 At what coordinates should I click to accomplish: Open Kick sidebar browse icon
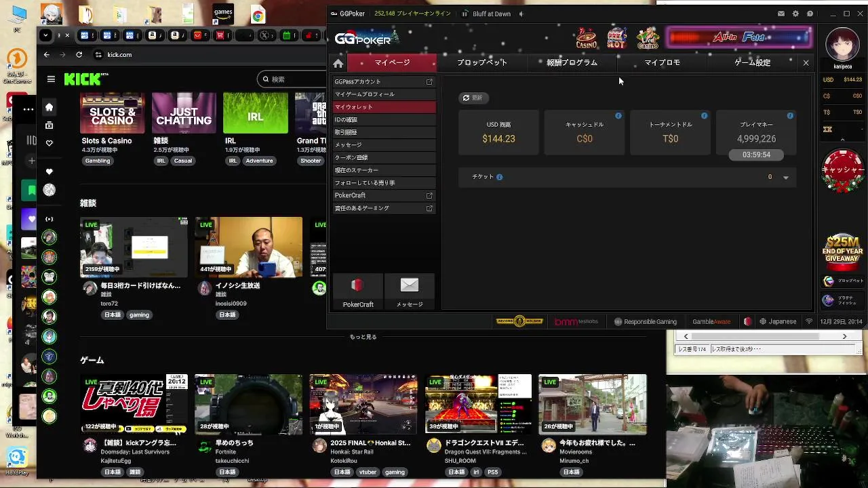click(49, 125)
